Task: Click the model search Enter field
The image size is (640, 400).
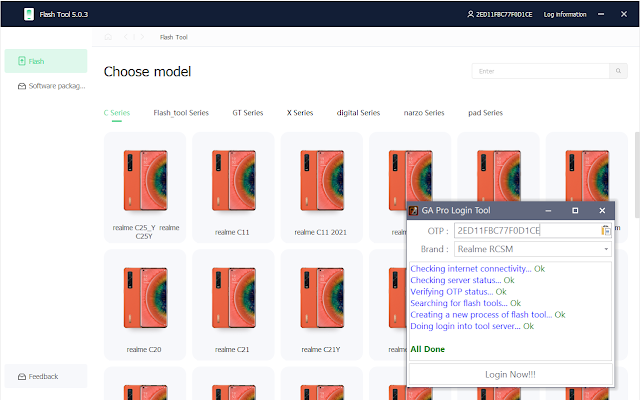Action: [x=540, y=71]
